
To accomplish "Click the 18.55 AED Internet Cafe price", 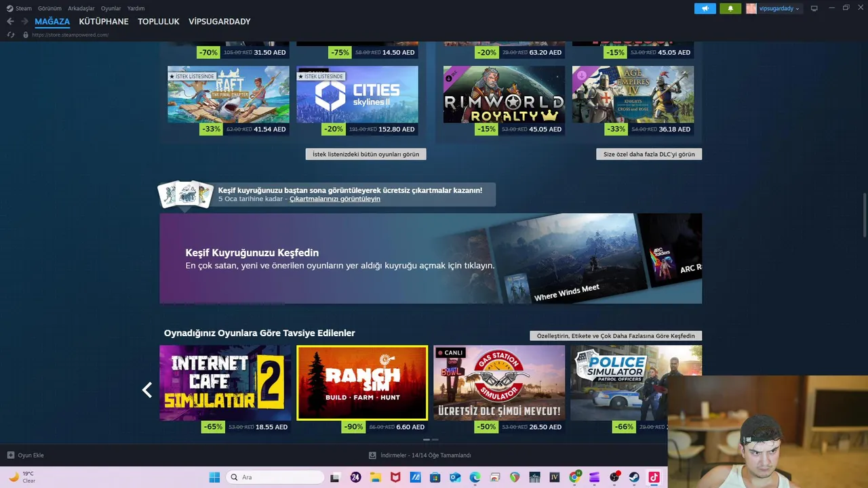I will click(x=272, y=427).
